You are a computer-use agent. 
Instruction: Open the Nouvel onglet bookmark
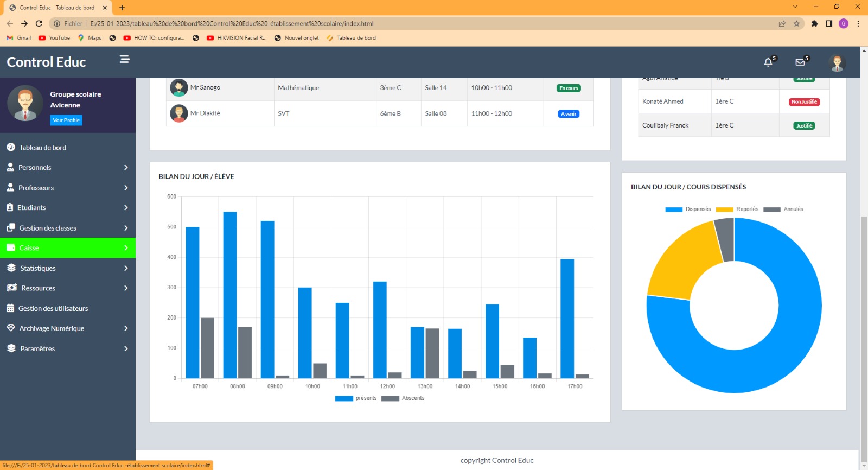(297, 38)
